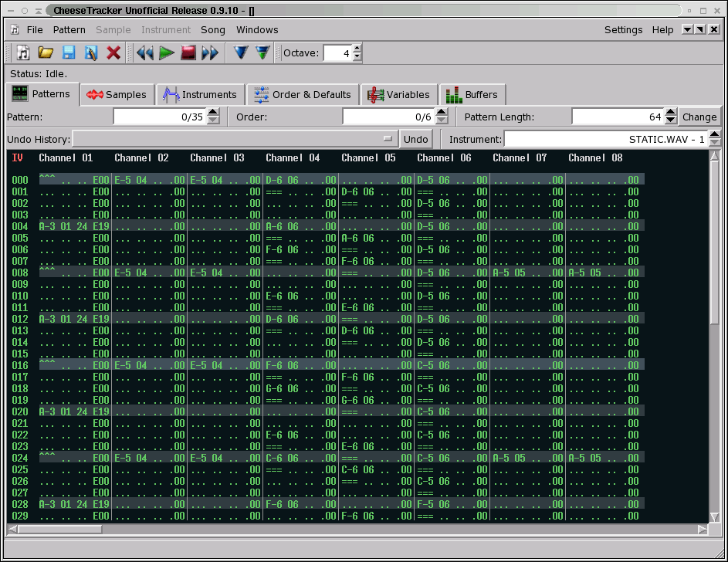The image size is (728, 562).
Task: Step the Instrument selector down to the next one
Action: coord(714,144)
